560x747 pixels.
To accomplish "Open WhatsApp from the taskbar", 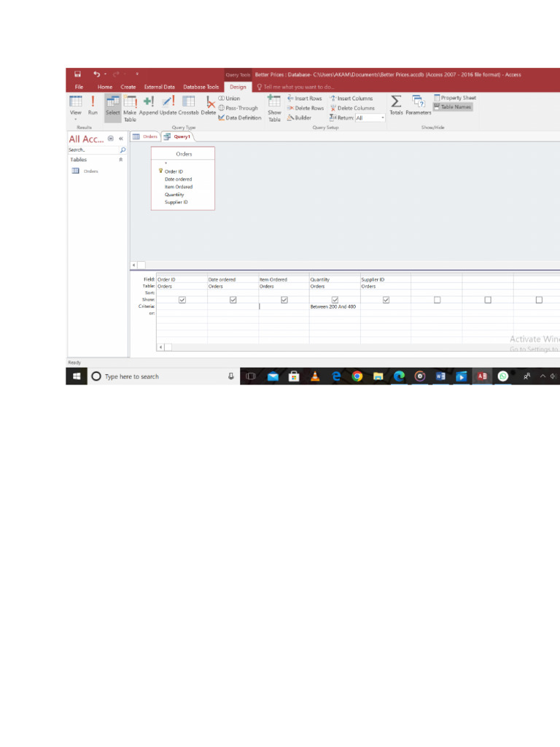I will click(503, 376).
